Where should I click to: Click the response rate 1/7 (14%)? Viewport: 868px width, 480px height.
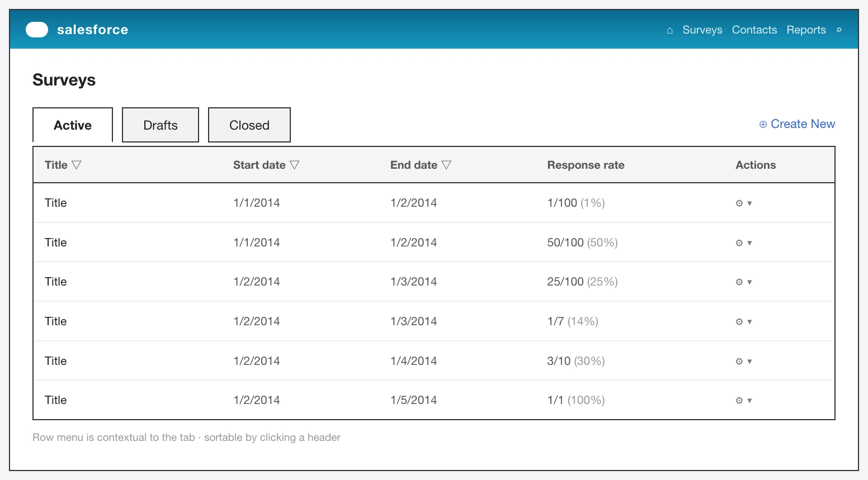click(x=573, y=321)
